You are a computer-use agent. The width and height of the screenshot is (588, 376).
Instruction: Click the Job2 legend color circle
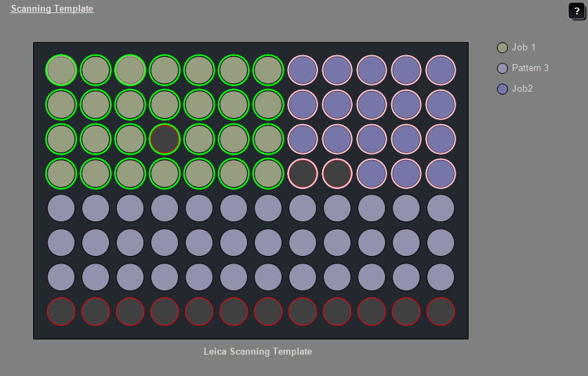[x=502, y=89]
